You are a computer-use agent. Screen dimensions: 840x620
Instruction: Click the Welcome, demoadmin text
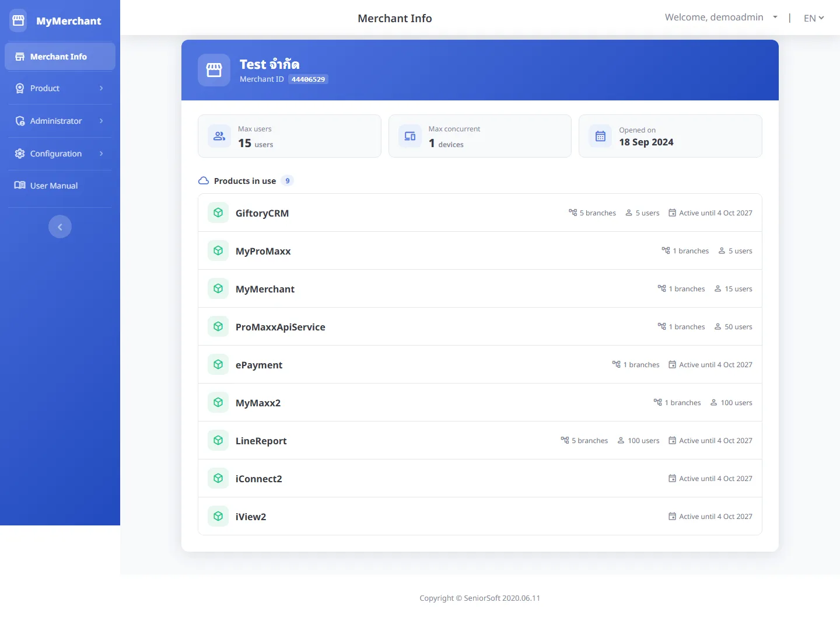coord(714,18)
